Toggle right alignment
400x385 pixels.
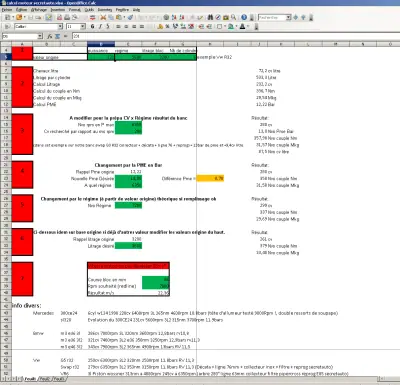coord(134,26)
